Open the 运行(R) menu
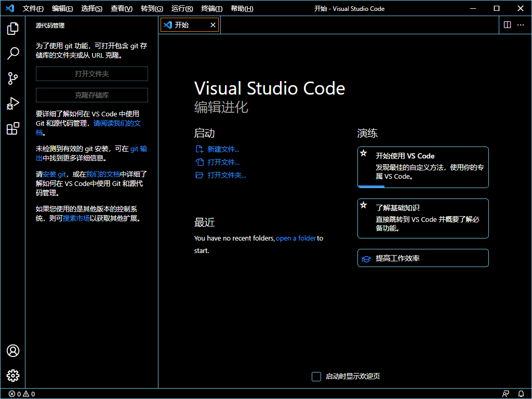This screenshot has height=399, width=532. [182, 8]
